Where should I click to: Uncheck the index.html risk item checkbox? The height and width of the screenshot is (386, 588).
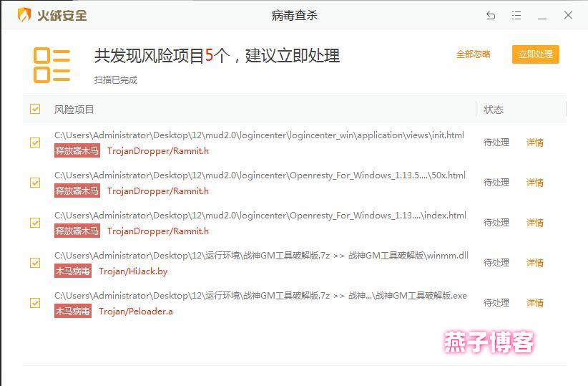(x=35, y=223)
